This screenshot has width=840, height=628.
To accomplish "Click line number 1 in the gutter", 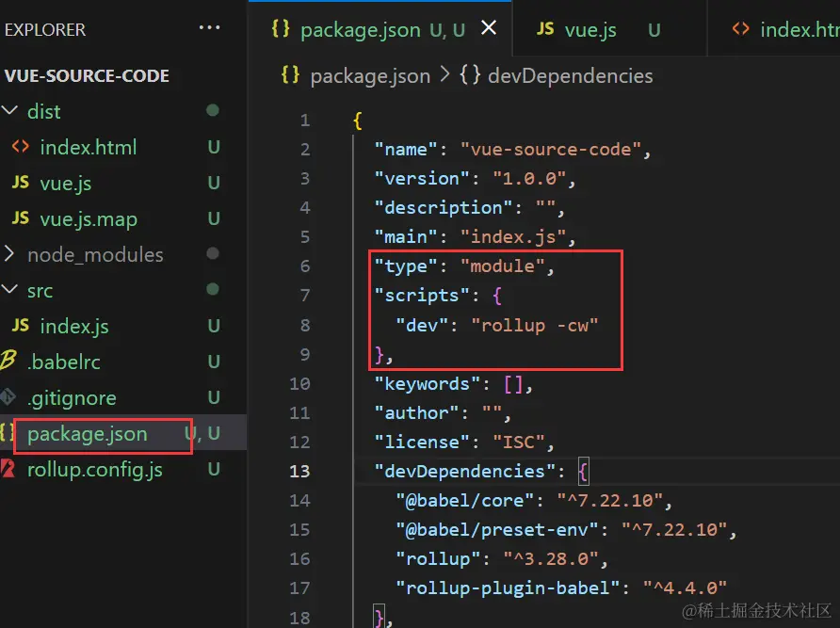I will tap(305, 120).
